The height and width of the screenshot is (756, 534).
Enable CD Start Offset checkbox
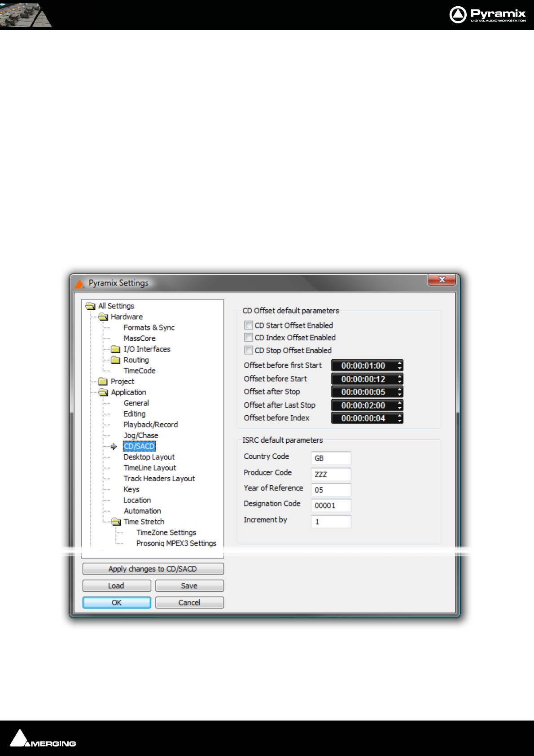[249, 325]
